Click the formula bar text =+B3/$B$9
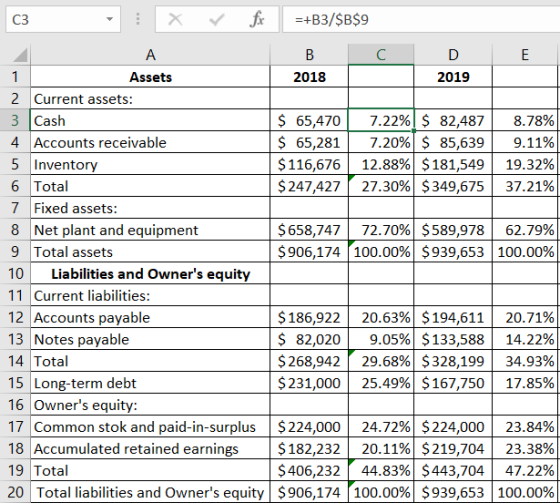The image size is (560, 503). (332, 19)
